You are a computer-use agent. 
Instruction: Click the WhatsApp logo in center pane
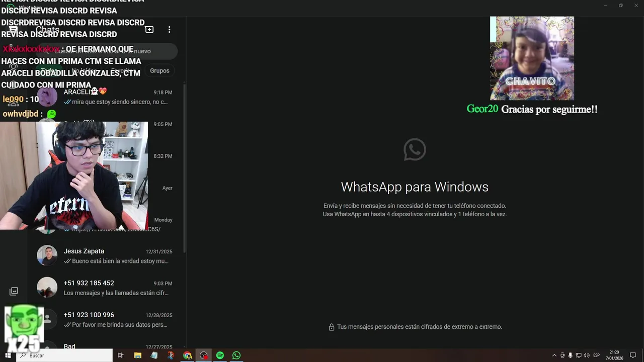pyautogui.click(x=415, y=149)
